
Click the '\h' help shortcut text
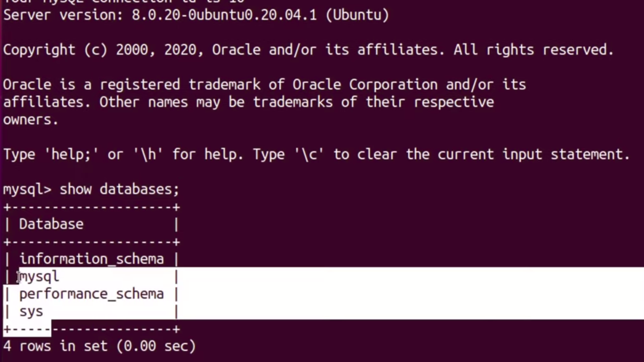[148, 155]
